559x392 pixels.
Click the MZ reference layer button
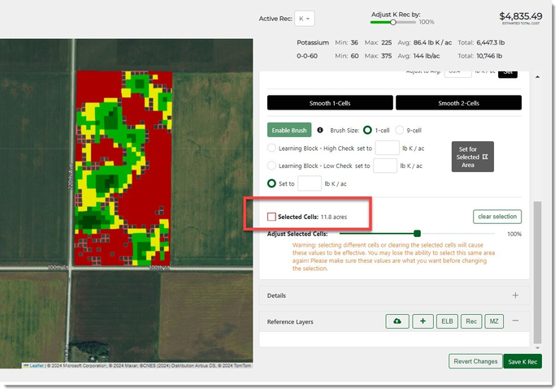494,321
